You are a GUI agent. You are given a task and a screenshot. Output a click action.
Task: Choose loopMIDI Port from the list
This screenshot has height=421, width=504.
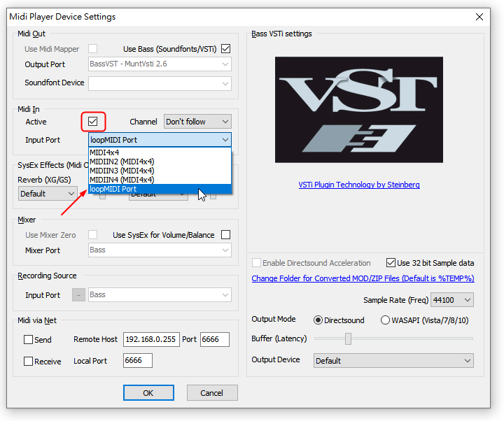point(160,189)
